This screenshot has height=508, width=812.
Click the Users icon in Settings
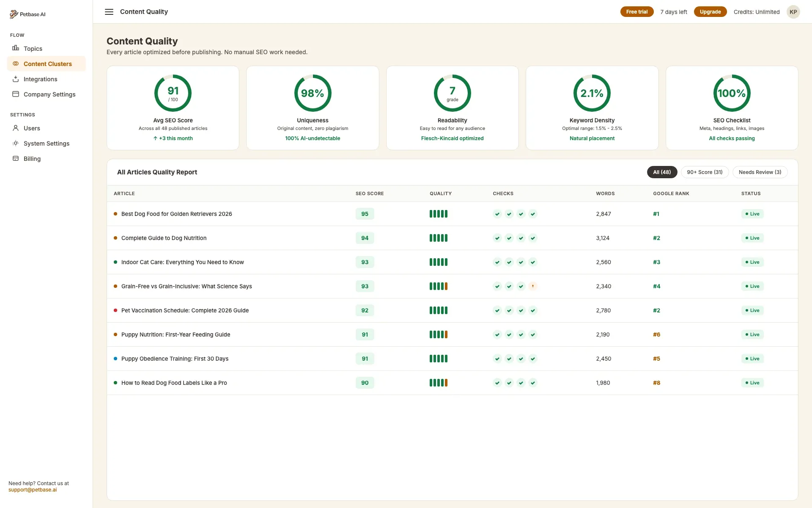pos(16,128)
